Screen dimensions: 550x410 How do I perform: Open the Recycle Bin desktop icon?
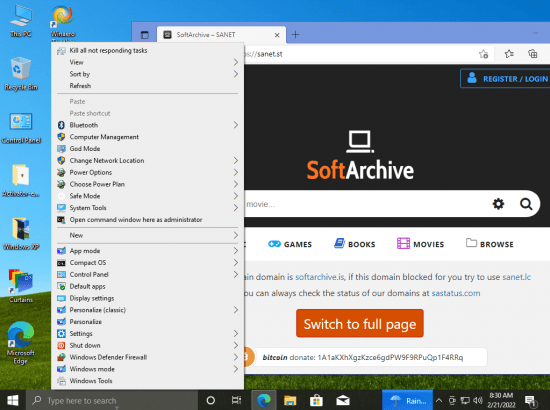coord(21,74)
